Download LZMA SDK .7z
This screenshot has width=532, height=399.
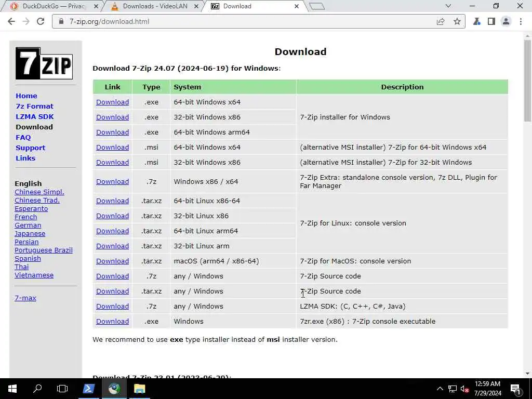[x=112, y=307]
